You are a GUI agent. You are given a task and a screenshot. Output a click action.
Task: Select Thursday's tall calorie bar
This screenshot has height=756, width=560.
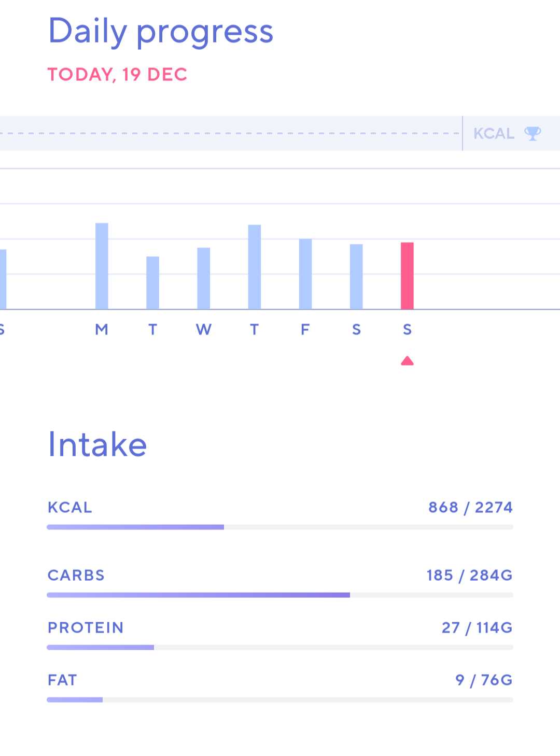point(255,267)
